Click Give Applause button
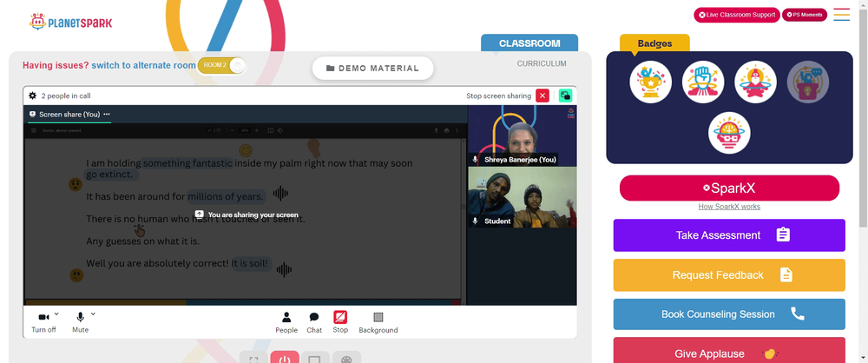The image size is (868, 363). click(729, 350)
